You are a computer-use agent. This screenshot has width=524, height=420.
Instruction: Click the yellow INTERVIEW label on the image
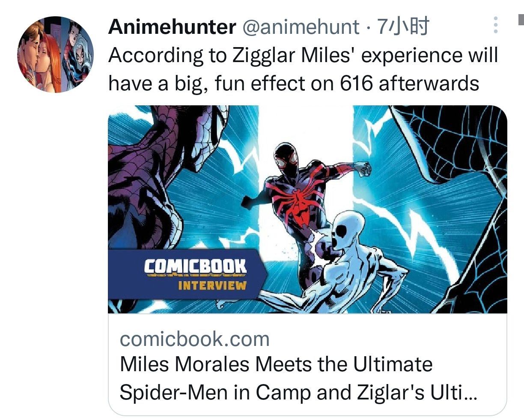point(212,286)
